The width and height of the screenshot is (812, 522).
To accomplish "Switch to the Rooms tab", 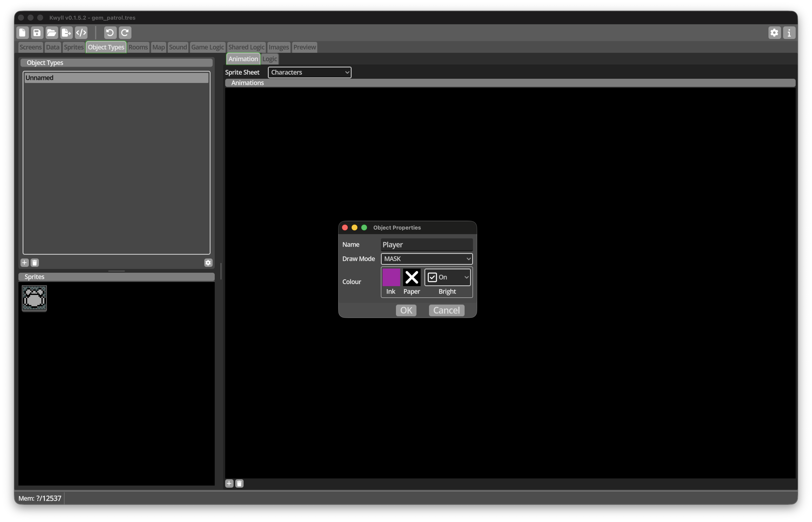I will [x=138, y=47].
